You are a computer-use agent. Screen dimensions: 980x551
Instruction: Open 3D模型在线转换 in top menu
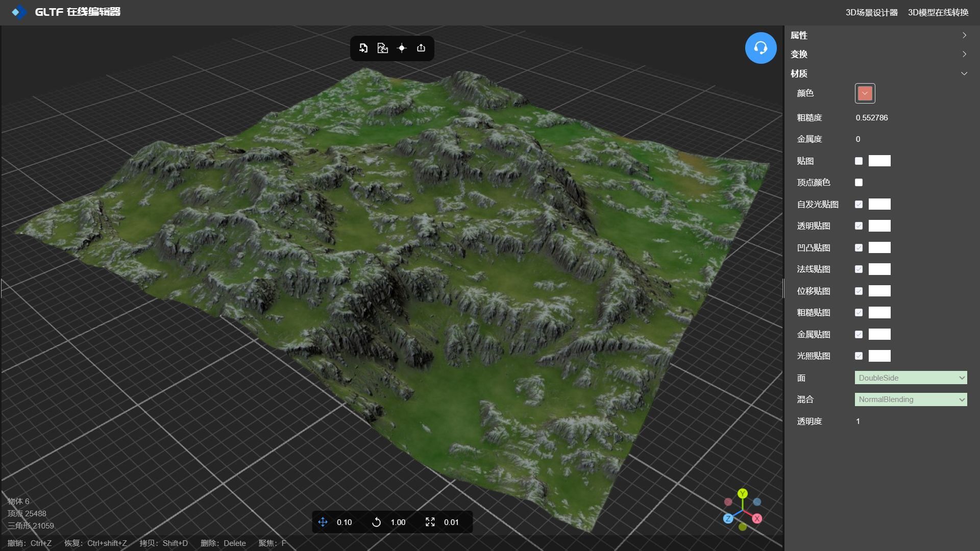pos(938,12)
